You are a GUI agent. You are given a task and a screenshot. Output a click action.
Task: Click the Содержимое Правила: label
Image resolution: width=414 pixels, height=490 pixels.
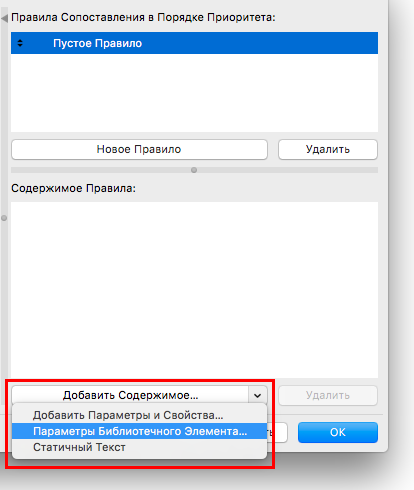pos(74,188)
